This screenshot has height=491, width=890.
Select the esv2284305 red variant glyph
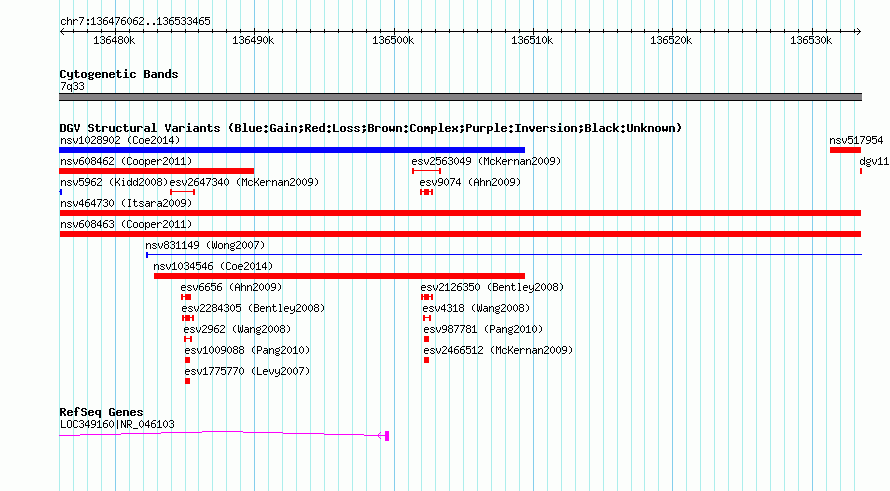188,318
